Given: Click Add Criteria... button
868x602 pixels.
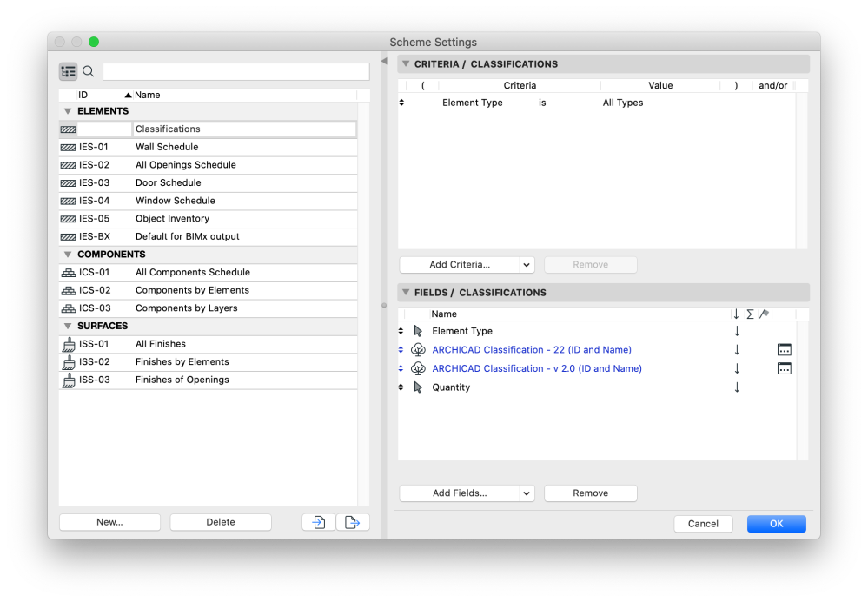Looking at the screenshot, I should (x=460, y=265).
